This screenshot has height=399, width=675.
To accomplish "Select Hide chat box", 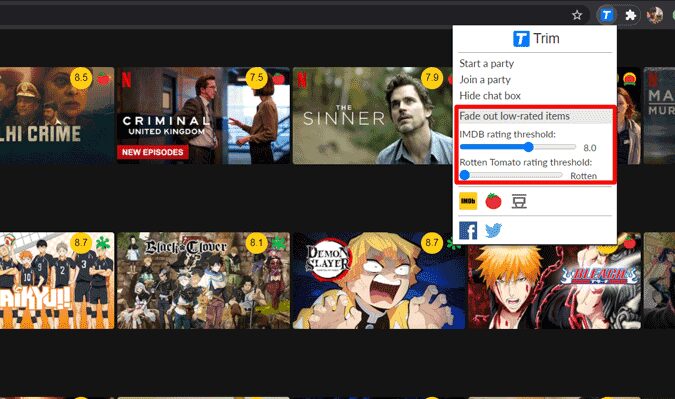I will coord(490,96).
